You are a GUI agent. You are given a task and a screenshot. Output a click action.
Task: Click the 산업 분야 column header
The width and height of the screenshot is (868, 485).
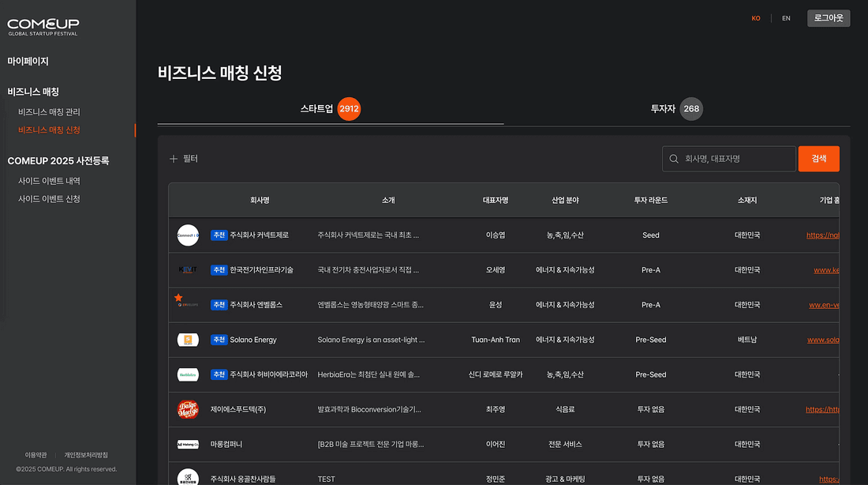click(565, 200)
